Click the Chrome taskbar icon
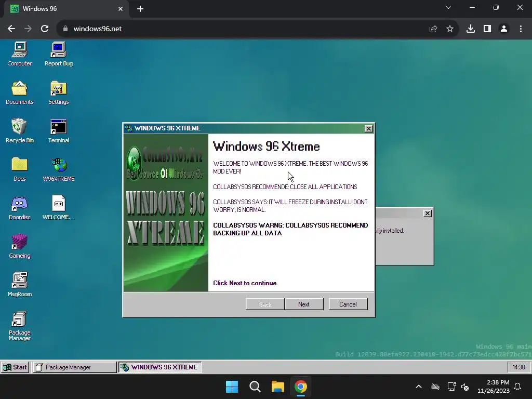This screenshot has width=532, height=399. pos(301,387)
